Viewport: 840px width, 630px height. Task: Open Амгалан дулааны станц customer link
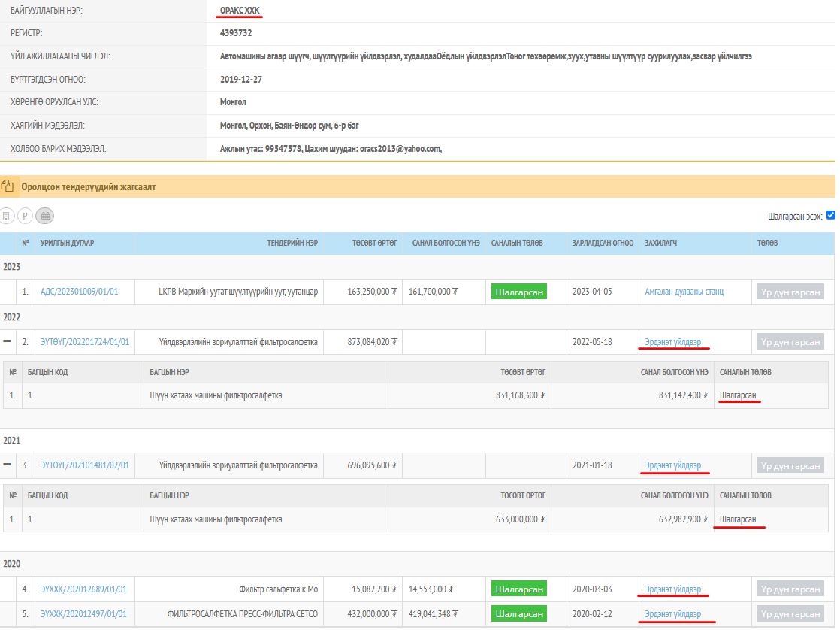684,292
